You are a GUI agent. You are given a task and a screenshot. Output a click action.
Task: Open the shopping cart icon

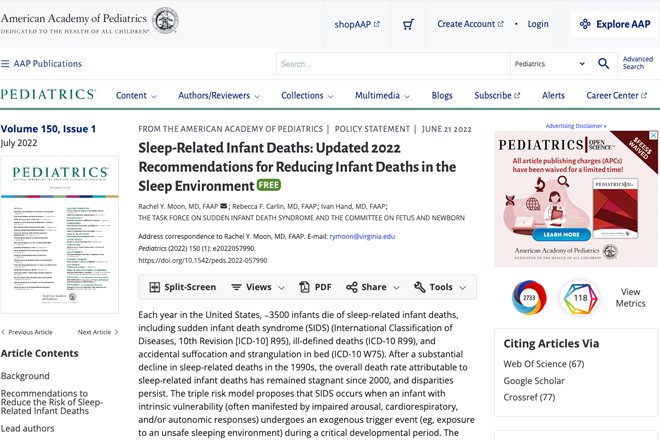click(x=408, y=24)
